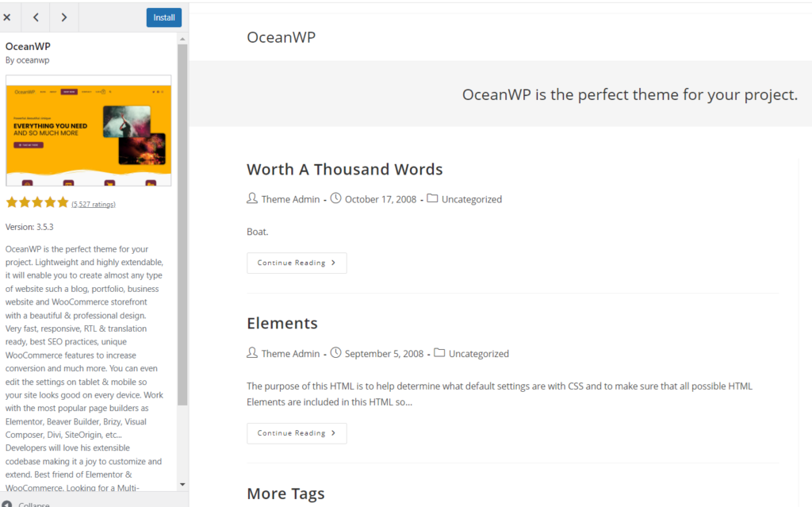
Task: Open the OceanWP site title link
Action: point(282,37)
